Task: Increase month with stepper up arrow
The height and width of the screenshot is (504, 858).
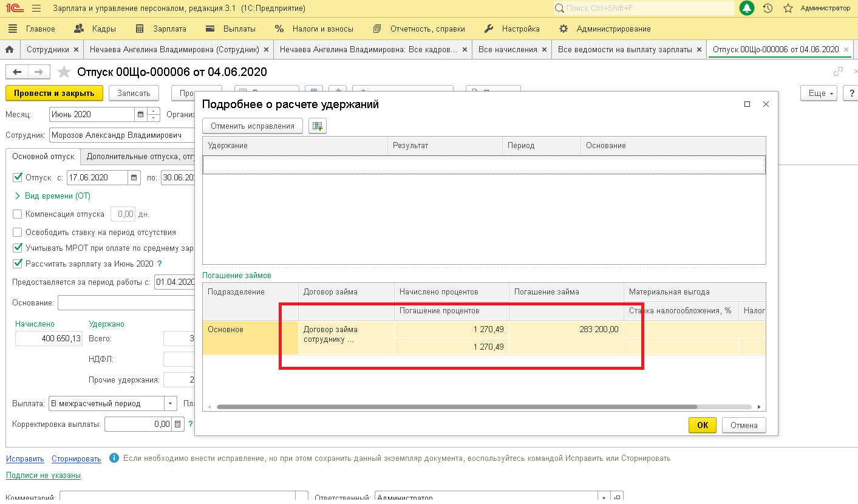Action: [x=154, y=111]
